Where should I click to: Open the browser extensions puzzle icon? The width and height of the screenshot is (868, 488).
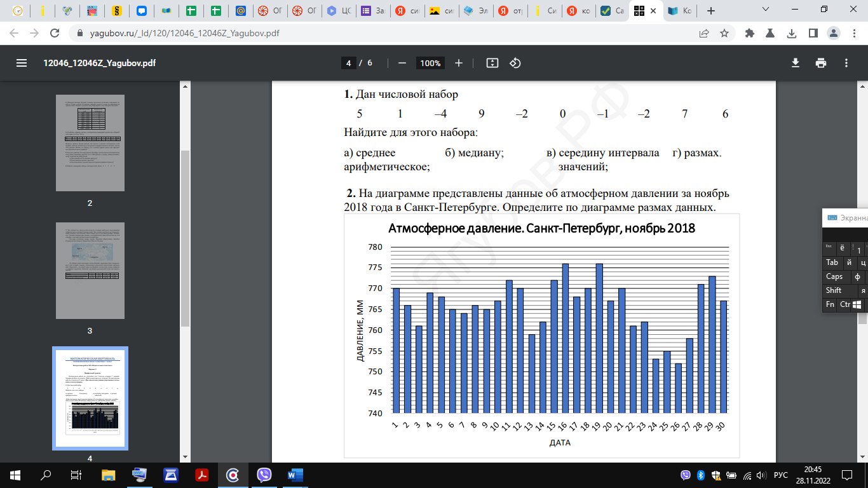click(x=750, y=33)
